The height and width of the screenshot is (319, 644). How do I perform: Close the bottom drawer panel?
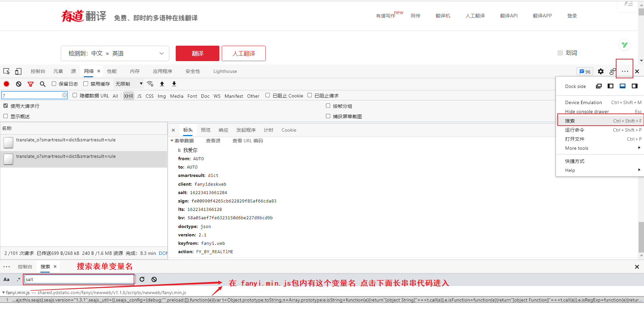point(637,267)
